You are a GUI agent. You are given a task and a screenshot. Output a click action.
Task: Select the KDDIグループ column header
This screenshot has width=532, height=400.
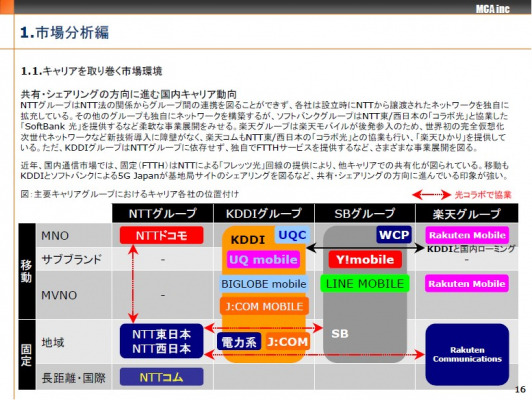(264, 213)
